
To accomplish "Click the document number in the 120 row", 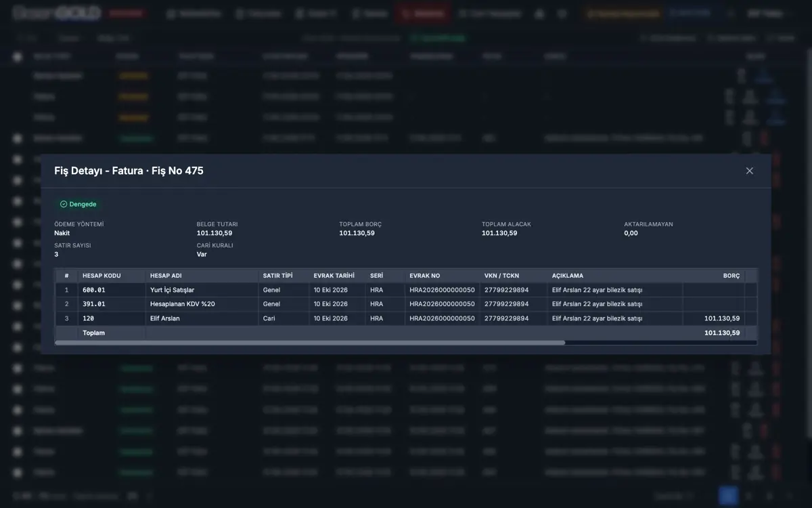I will coord(442,318).
